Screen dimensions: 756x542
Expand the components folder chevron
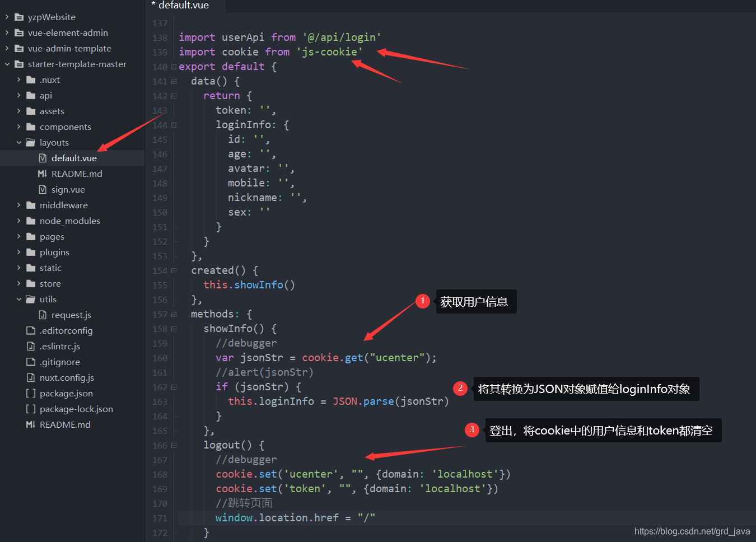[18, 127]
